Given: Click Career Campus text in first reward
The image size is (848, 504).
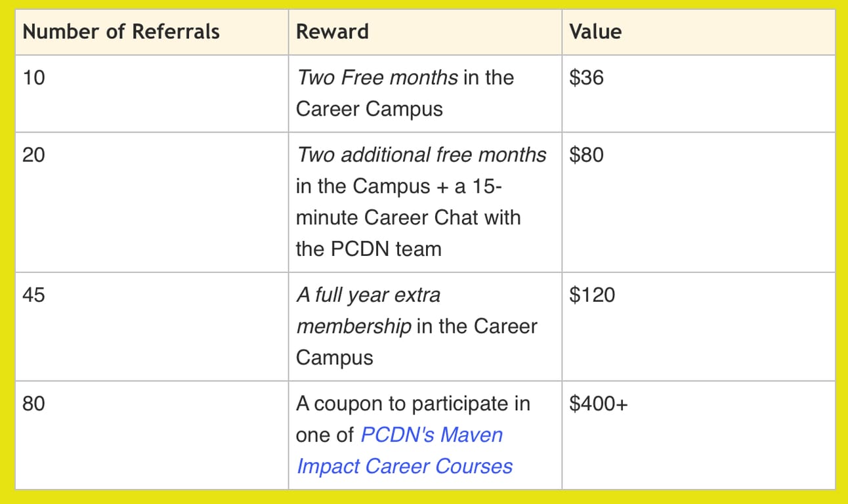Looking at the screenshot, I should (x=370, y=109).
